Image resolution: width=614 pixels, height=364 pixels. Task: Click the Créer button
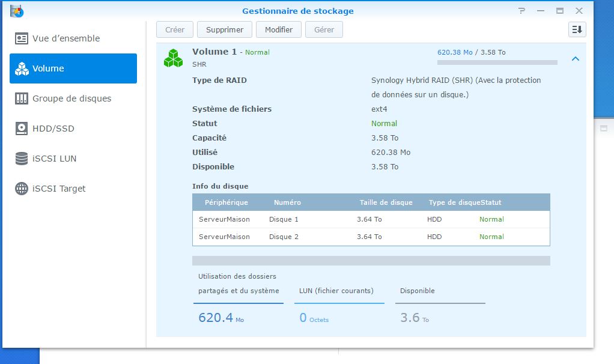click(x=175, y=29)
